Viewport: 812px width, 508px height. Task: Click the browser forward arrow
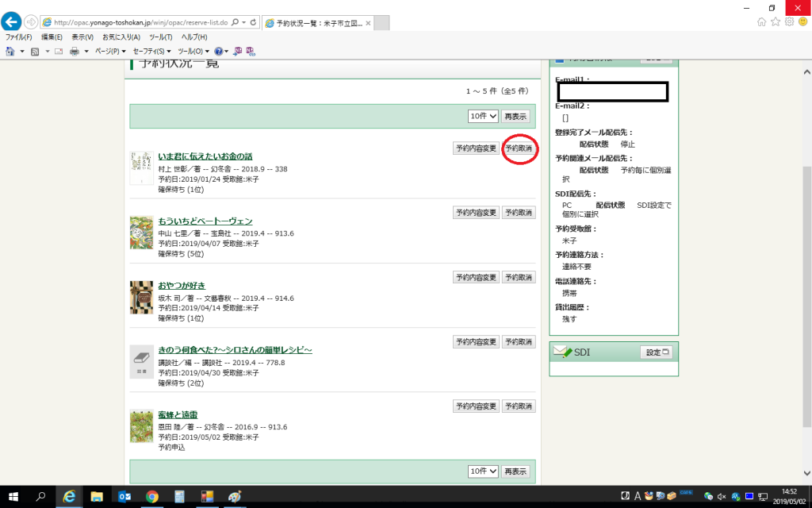tap(31, 22)
